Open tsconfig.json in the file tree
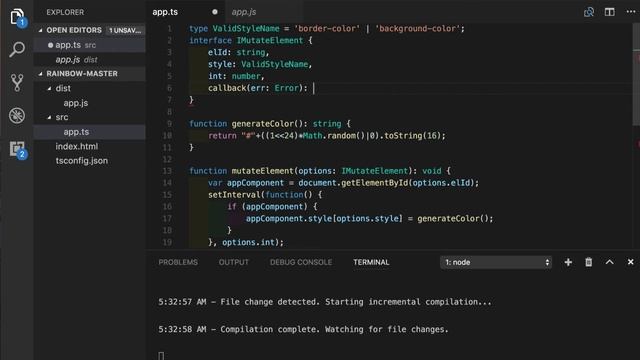The height and width of the screenshot is (360, 640). (x=89, y=161)
